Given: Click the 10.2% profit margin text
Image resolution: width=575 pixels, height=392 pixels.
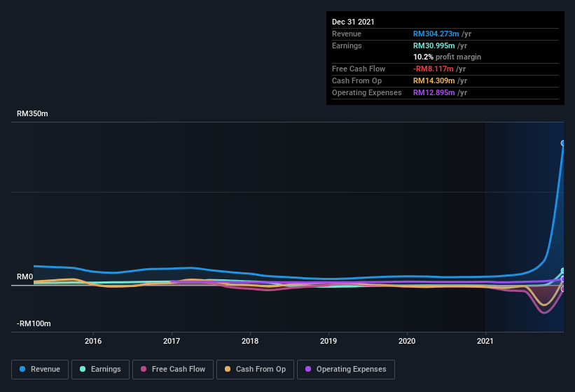Looking at the screenshot, I should pos(447,57).
